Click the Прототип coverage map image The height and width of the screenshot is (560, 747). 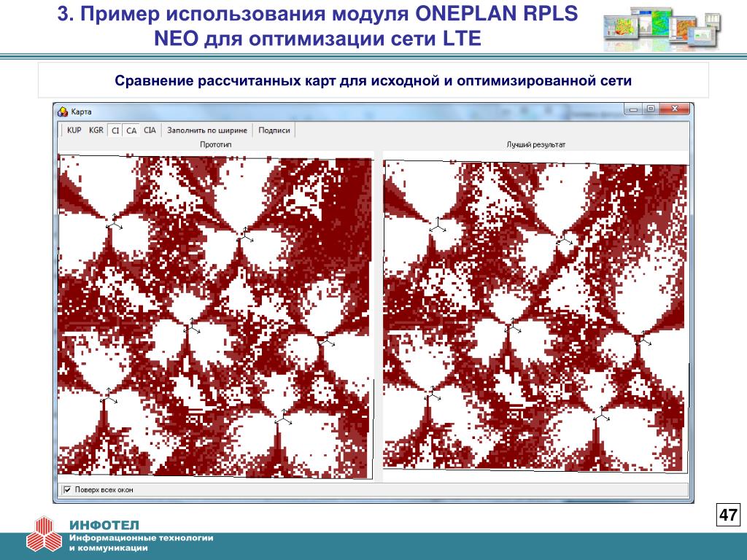(215, 316)
